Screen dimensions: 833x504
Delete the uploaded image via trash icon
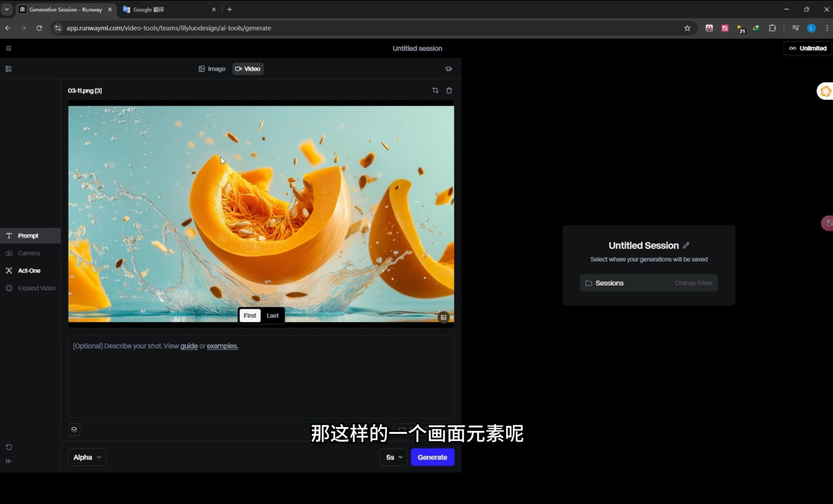click(449, 90)
